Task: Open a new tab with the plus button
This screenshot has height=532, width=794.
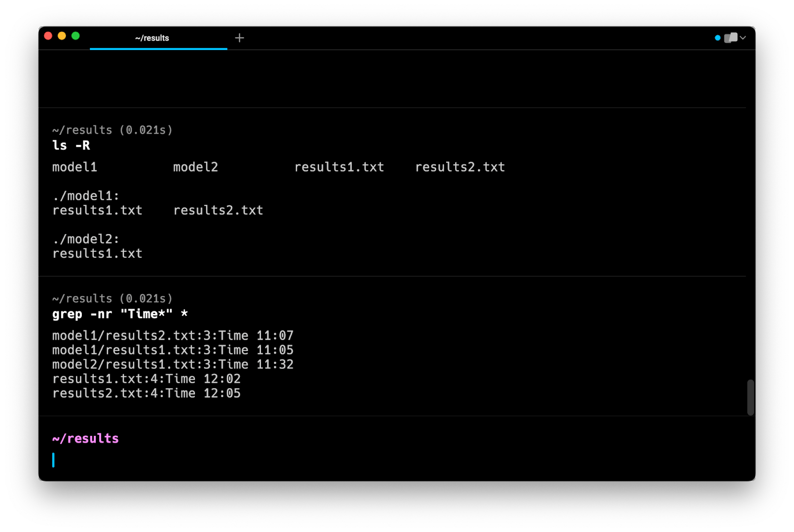Action: (x=239, y=38)
